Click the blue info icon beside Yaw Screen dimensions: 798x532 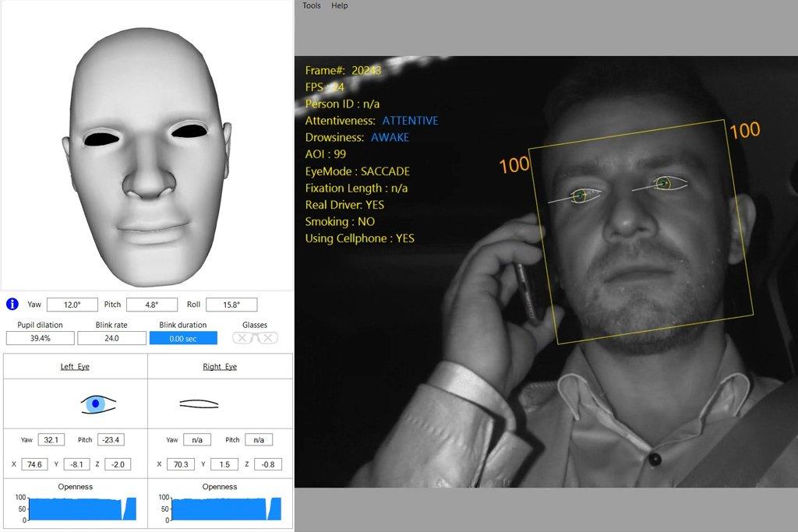(x=12, y=305)
